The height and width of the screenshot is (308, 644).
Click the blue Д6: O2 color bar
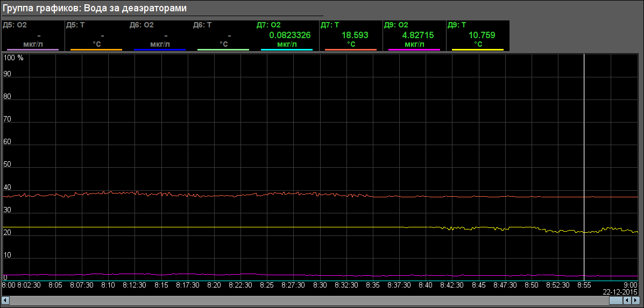click(x=160, y=49)
